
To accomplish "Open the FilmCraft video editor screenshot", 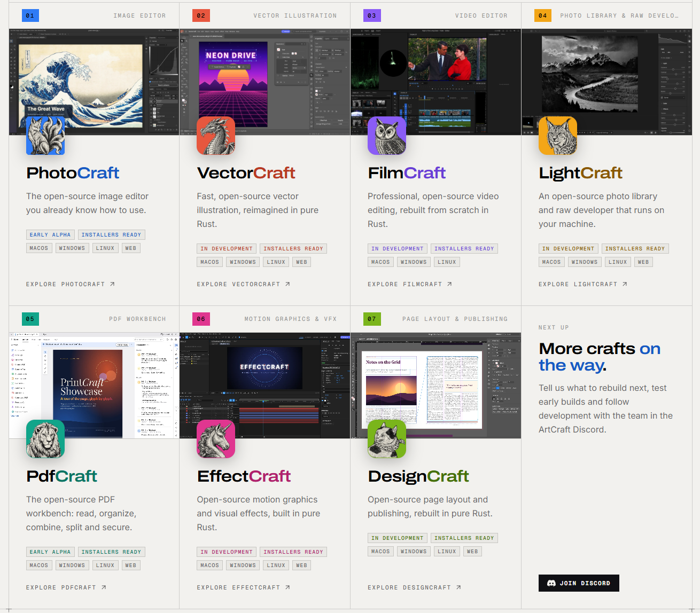I will coord(435,82).
